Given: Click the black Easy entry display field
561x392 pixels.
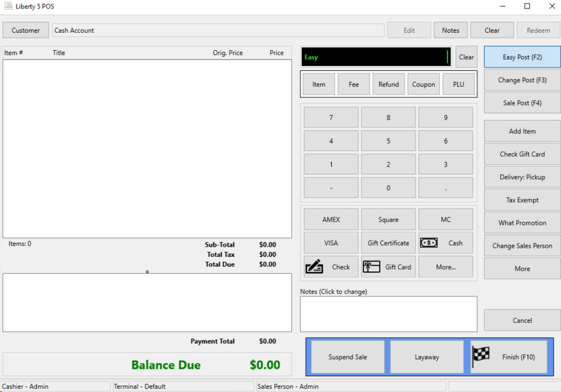Looking at the screenshot, I should (x=376, y=57).
